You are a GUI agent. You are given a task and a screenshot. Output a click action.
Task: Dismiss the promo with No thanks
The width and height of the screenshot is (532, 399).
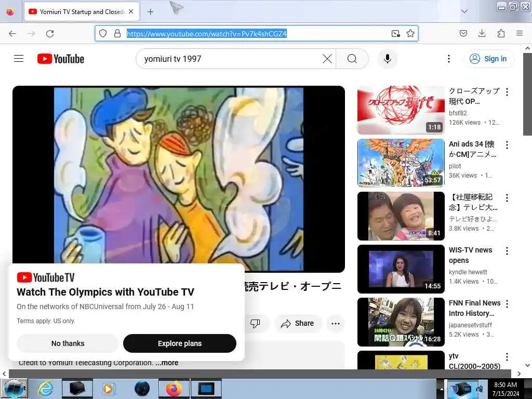pyautogui.click(x=68, y=343)
